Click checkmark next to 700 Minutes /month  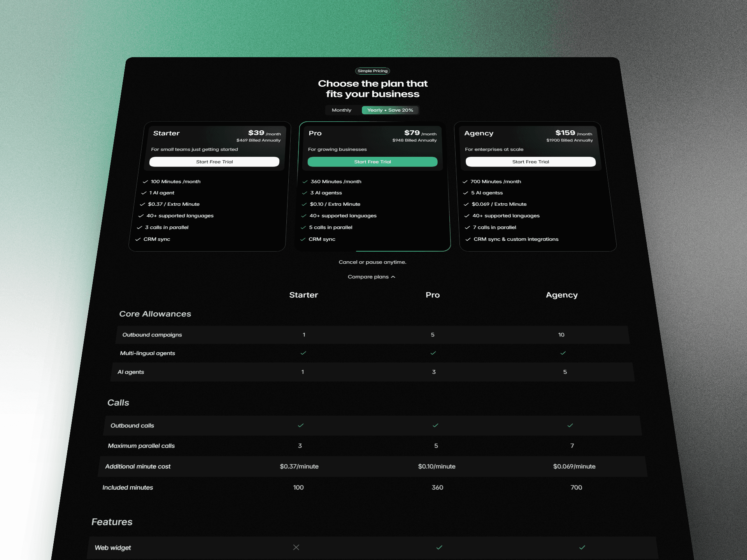pos(465,182)
